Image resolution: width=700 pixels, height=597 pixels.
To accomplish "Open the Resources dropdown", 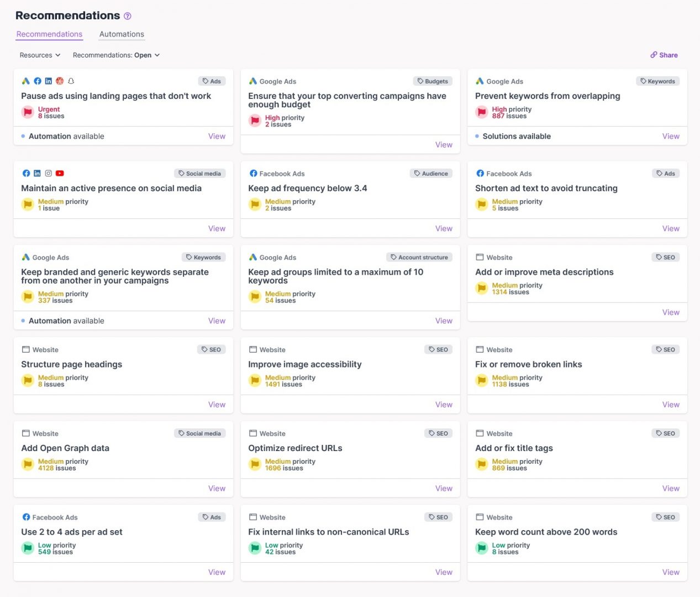I will click(39, 55).
